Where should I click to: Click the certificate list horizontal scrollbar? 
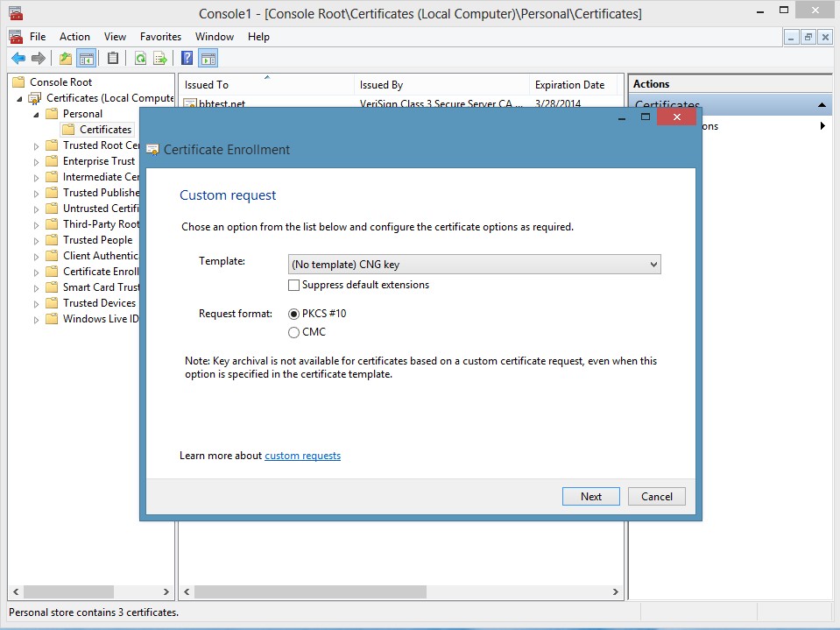tap(400, 591)
